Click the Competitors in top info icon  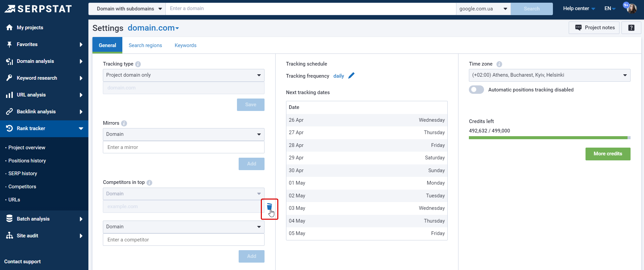pyautogui.click(x=150, y=183)
